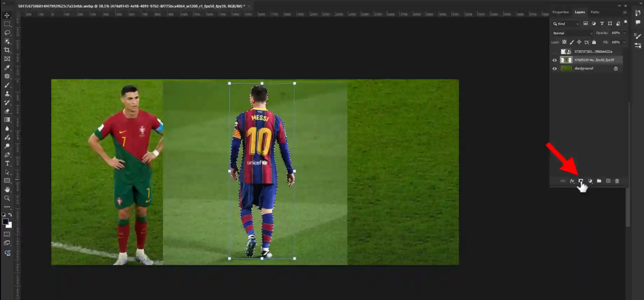Toggle Quick Mask mode
This screenshot has width=644, height=300.
[7, 234]
